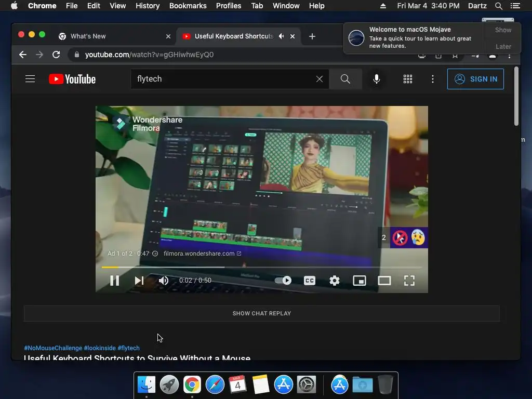532x399 pixels.
Task: Open the Profiles menu
Action: (229, 6)
